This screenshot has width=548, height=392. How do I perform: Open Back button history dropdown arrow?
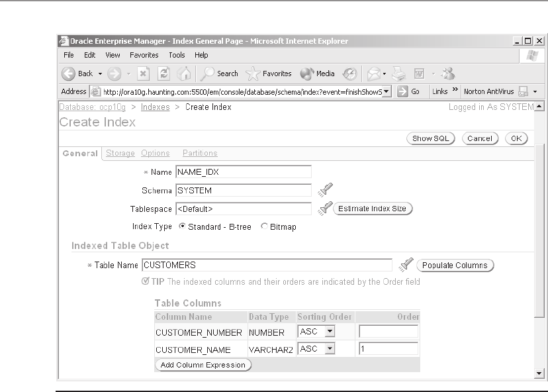tap(100, 73)
